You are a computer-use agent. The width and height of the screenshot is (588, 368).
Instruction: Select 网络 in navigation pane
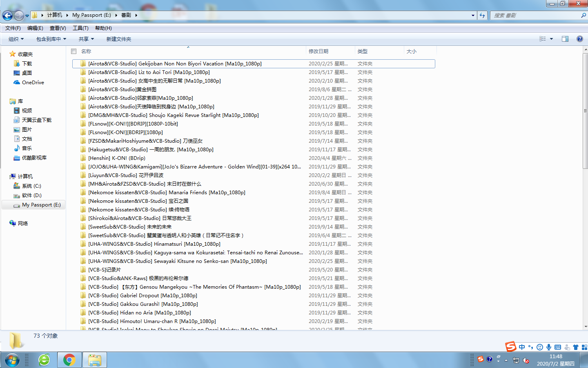click(19, 224)
